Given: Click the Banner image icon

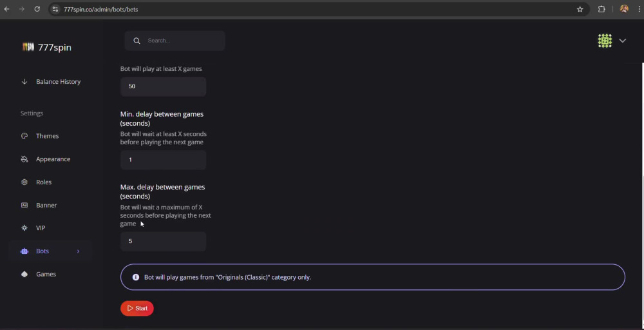Looking at the screenshot, I should [24, 205].
